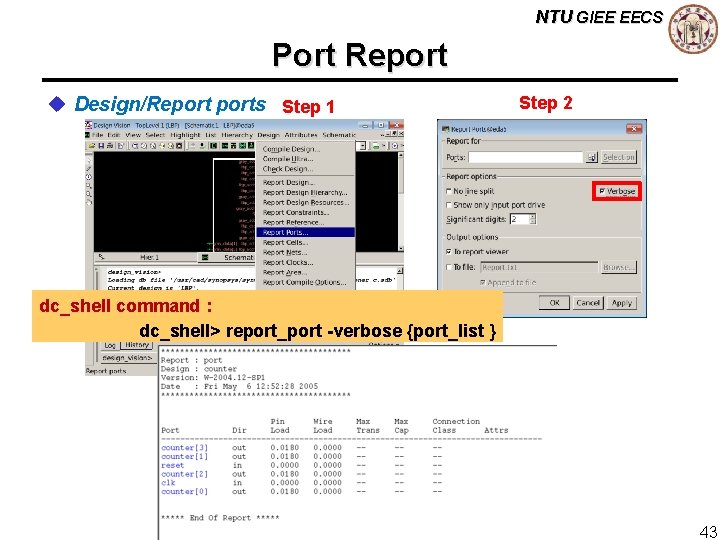Open the Hierarchy menu
720x540 pixels.
click(237, 135)
